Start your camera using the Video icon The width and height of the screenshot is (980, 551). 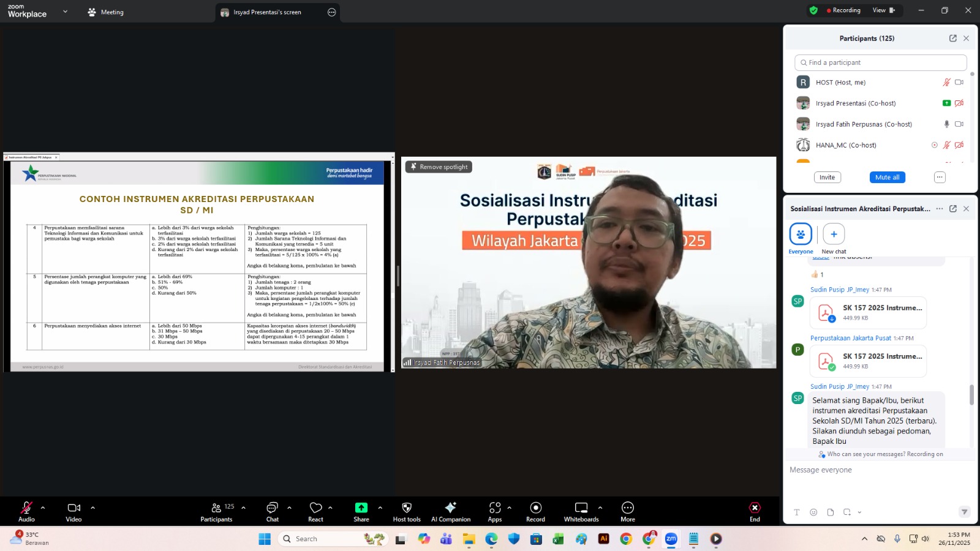[73, 508]
